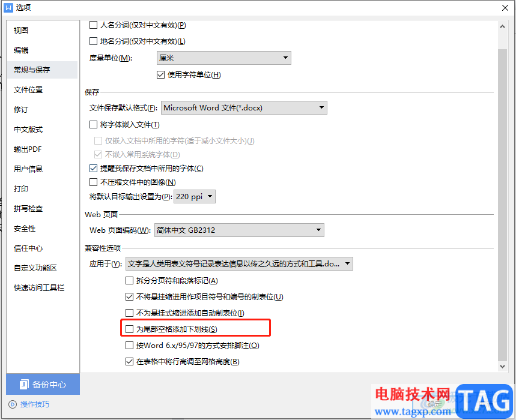
Task: Open the 应用于 document dropdown
Action: click(x=239, y=263)
